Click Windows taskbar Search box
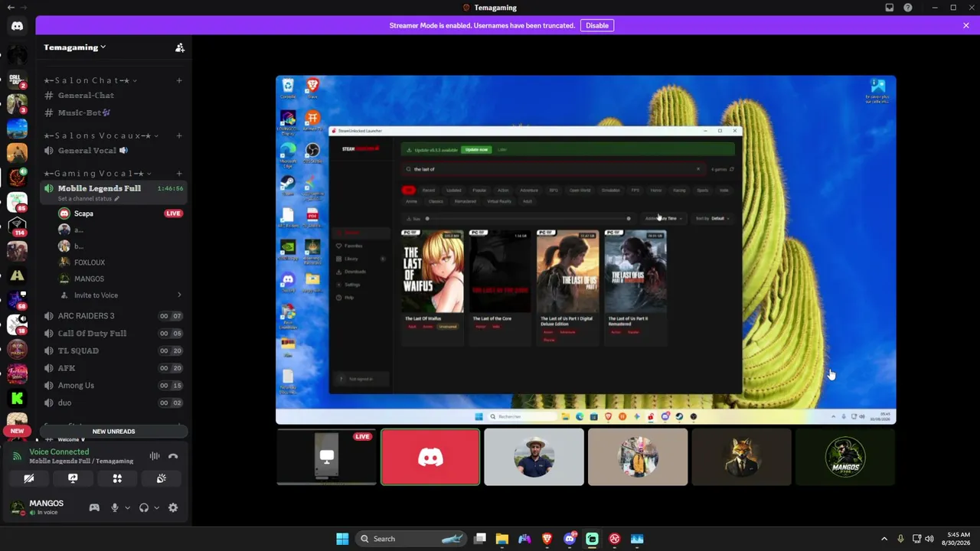The width and height of the screenshot is (980, 551). pos(411,539)
